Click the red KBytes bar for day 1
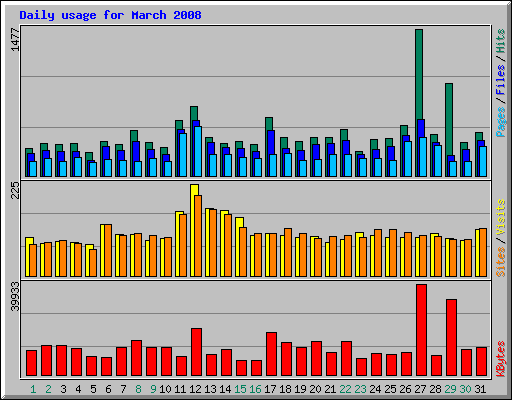The height and width of the screenshot is (400, 512). click(x=31, y=363)
